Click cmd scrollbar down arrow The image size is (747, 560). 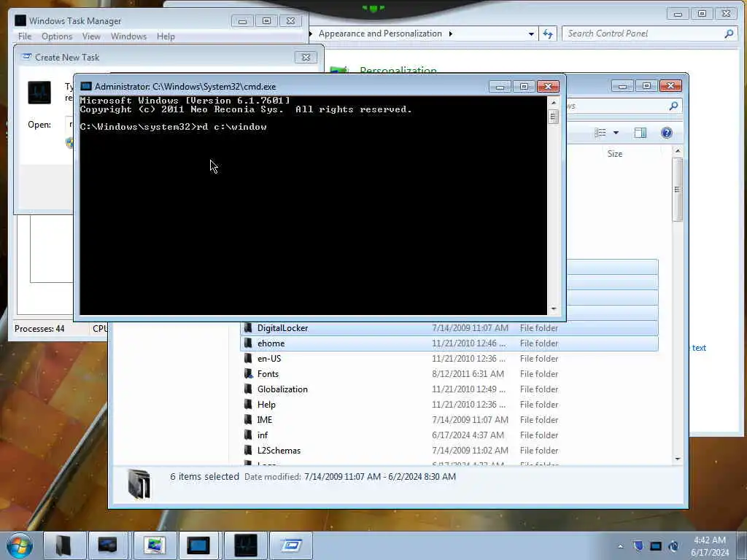coord(554,309)
